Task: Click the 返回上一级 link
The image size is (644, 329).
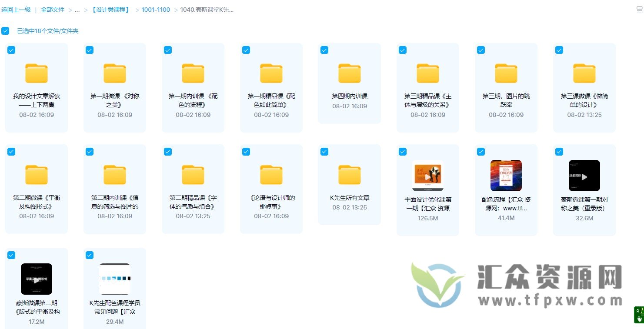Action: pyautogui.click(x=16, y=9)
